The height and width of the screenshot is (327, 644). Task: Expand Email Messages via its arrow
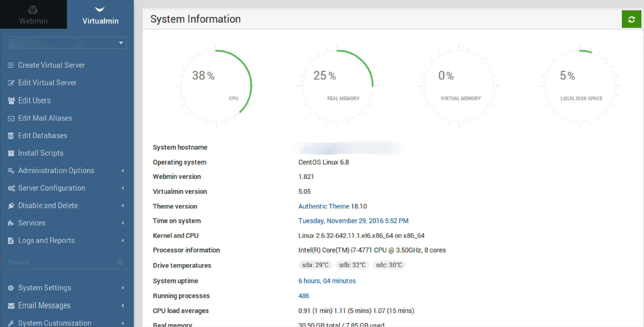coord(123,305)
